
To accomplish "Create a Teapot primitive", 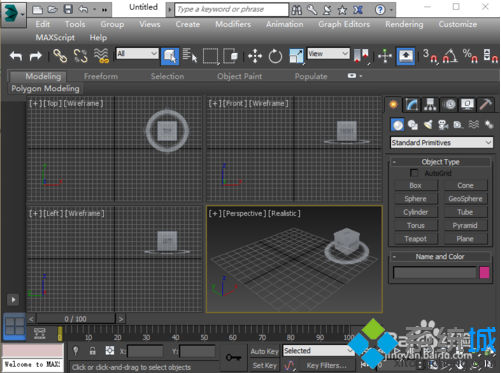I will (x=416, y=239).
